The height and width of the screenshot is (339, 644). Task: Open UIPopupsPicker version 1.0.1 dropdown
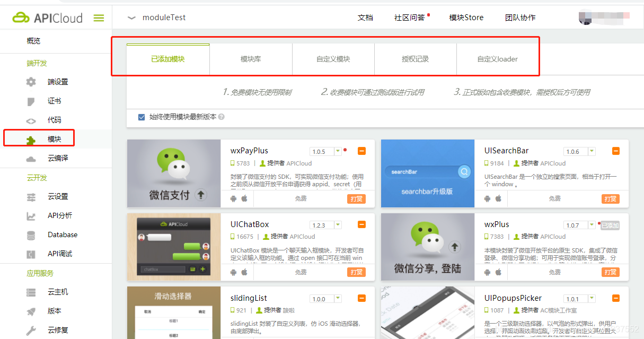[x=592, y=299]
